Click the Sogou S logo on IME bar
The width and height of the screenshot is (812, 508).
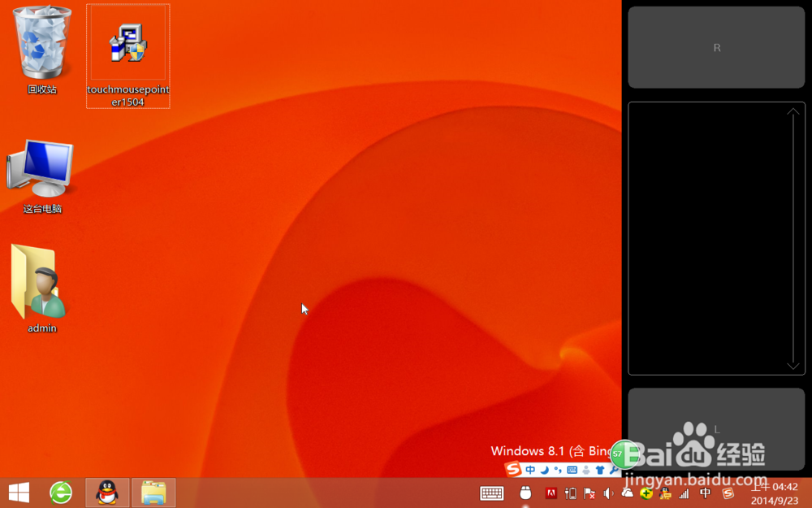pos(513,469)
